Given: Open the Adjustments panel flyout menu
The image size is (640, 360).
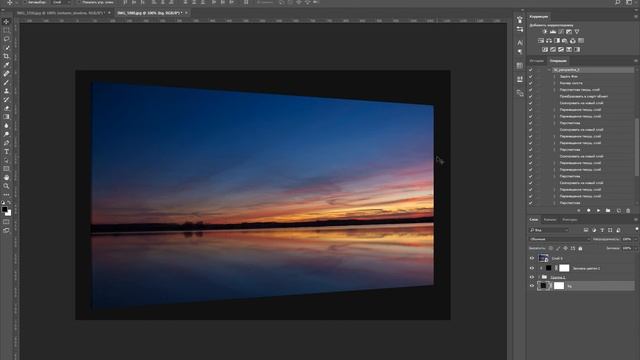Looking at the screenshot, I should (x=636, y=17).
